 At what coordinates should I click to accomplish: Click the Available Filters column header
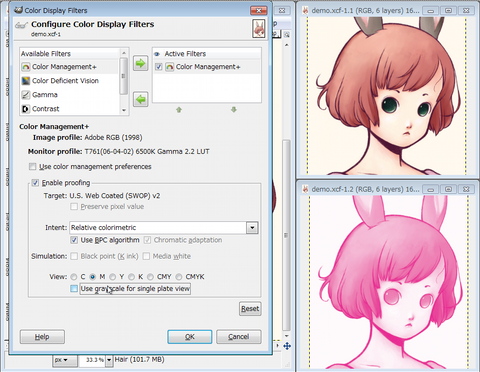click(69, 54)
